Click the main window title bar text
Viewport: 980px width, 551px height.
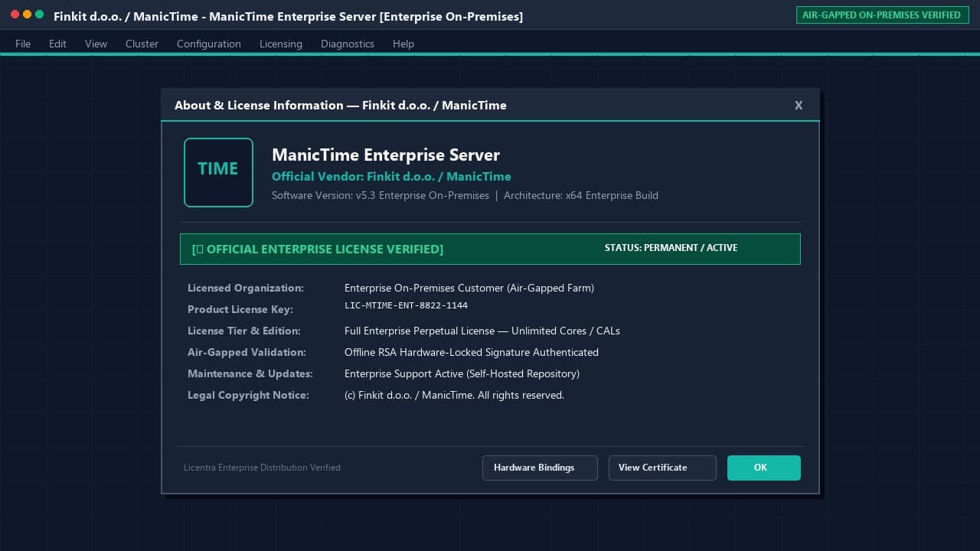coord(288,16)
